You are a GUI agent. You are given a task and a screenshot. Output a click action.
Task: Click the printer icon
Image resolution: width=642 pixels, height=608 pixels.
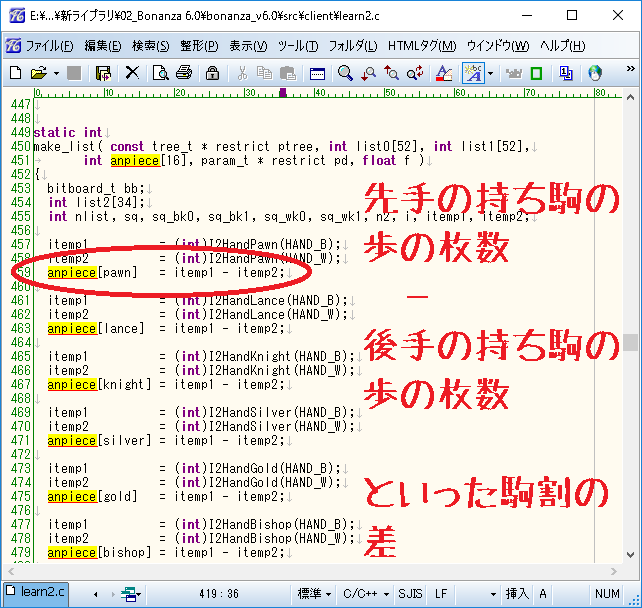(184, 73)
